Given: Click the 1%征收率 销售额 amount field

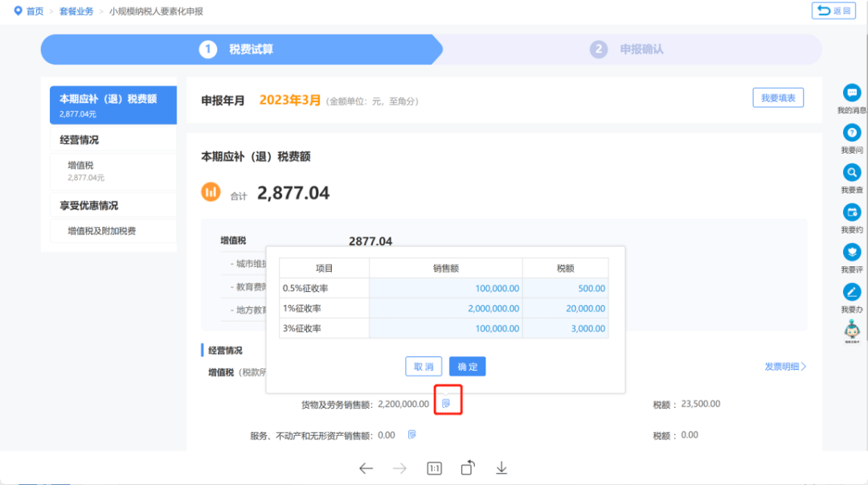Looking at the screenshot, I should click(x=445, y=308).
